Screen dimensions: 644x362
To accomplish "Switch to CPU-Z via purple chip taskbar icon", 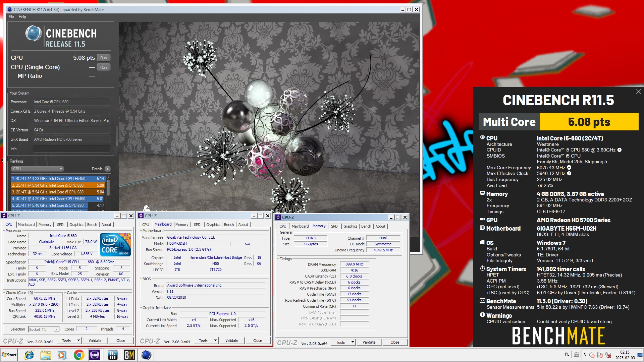I will pyautogui.click(x=95, y=355).
